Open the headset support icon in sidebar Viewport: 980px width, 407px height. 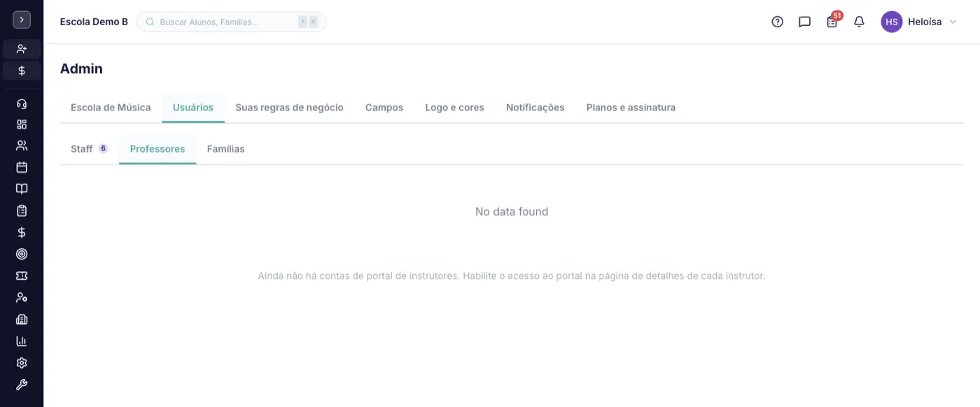pos(22,103)
